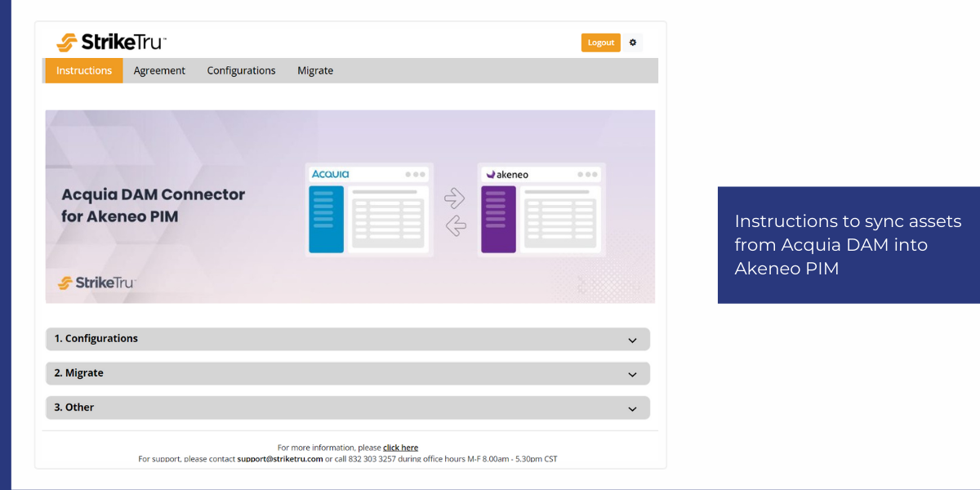
Task: Click the Acquia window illustration in banner
Action: (x=369, y=209)
